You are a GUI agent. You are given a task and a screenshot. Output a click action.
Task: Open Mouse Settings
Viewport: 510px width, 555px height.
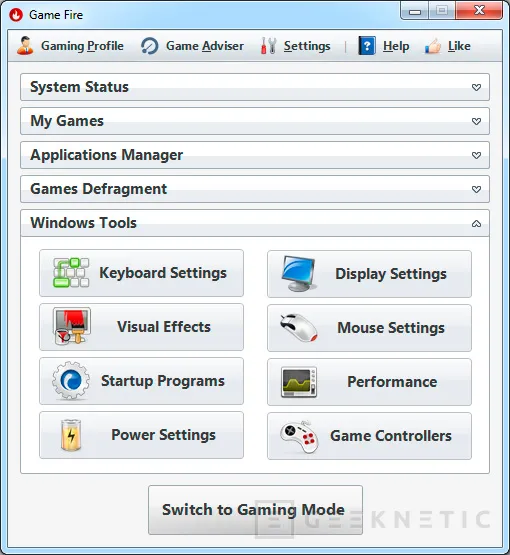click(x=369, y=328)
